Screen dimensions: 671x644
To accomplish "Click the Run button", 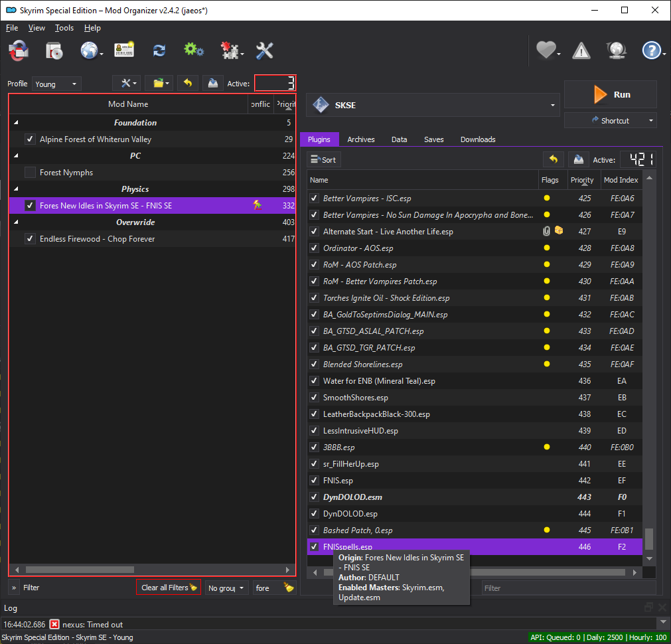I will pyautogui.click(x=610, y=95).
